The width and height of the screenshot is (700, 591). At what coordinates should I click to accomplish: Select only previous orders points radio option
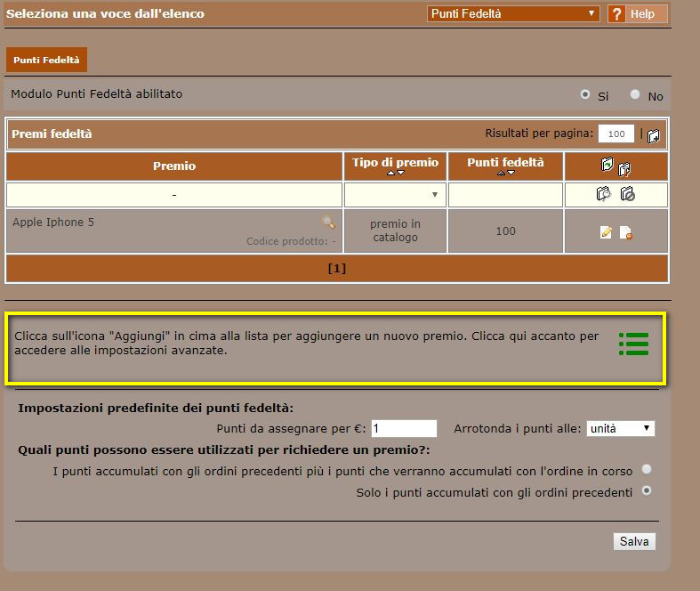(647, 490)
